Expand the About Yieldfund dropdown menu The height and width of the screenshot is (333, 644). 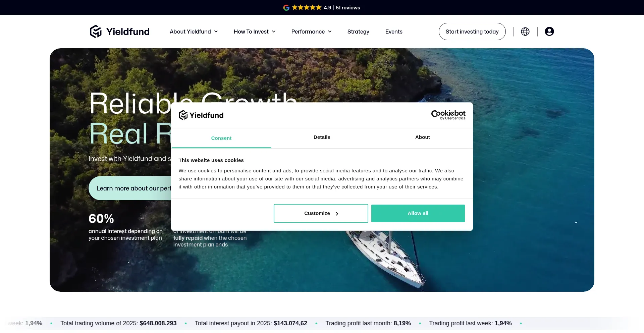tap(194, 32)
